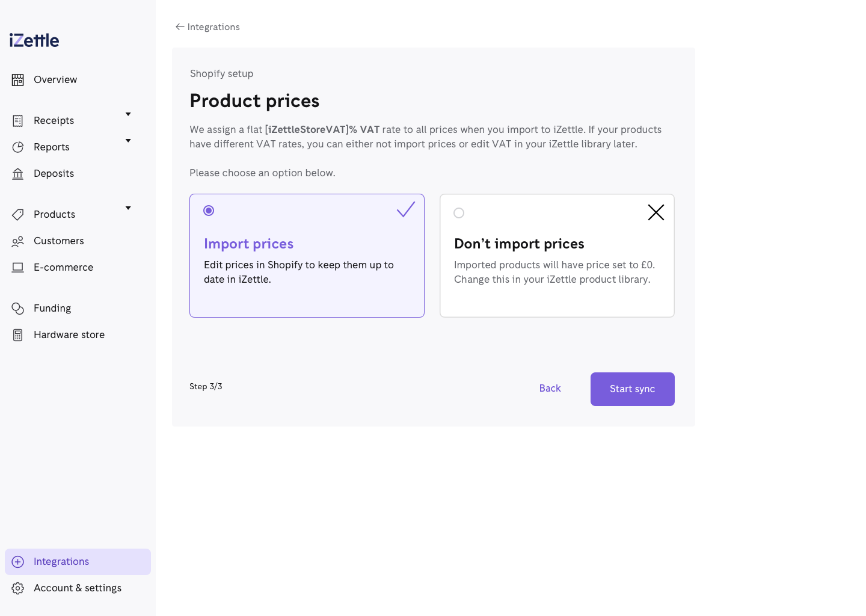Select the Import prices radio button
The height and width of the screenshot is (616, 866).
(x=209, y=211)
